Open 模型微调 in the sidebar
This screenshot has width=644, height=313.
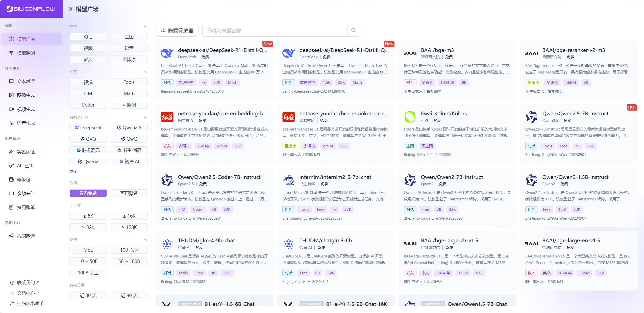(x=26, y=53)
